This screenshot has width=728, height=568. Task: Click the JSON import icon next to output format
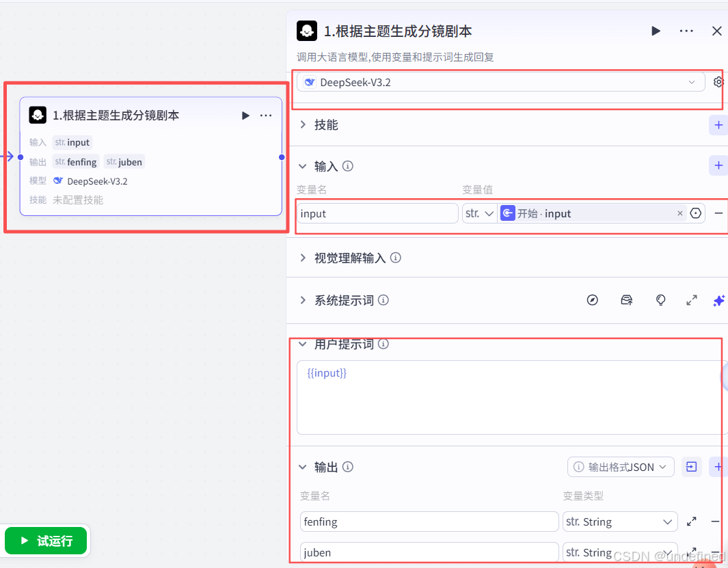pos(691,467)
